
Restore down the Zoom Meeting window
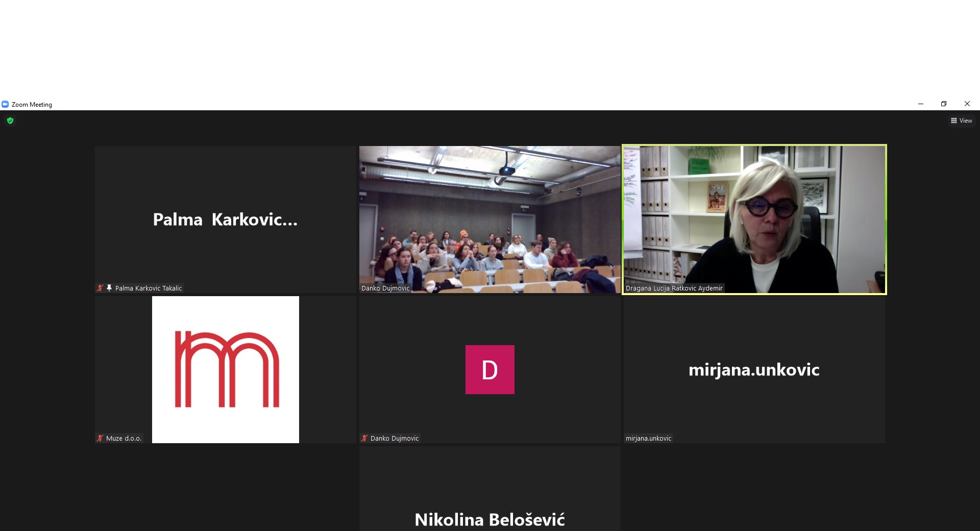(944, 104)
